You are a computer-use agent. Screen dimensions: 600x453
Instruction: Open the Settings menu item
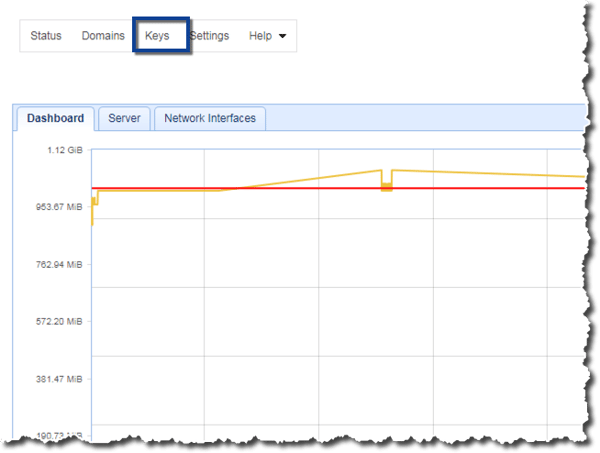pyautogui.click(x=210, y=36)
